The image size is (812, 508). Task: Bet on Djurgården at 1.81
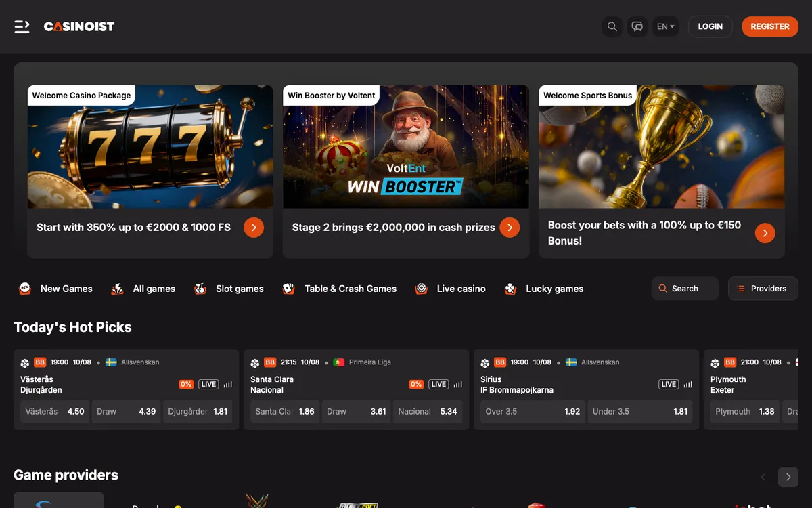(198, 411)
